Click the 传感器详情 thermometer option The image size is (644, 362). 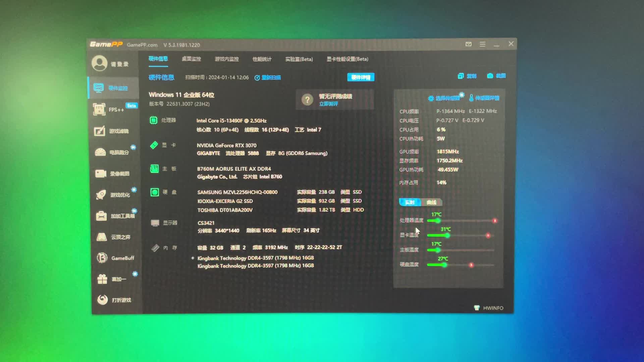[484, 98]
